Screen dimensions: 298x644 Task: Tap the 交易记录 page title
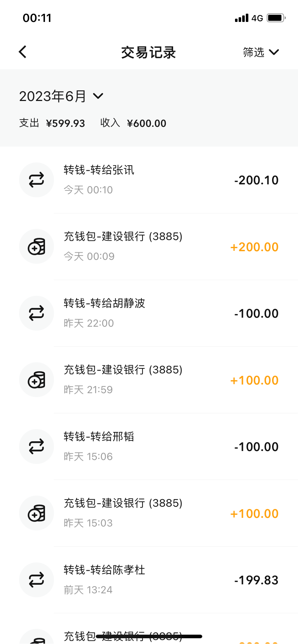pos(148,52)
